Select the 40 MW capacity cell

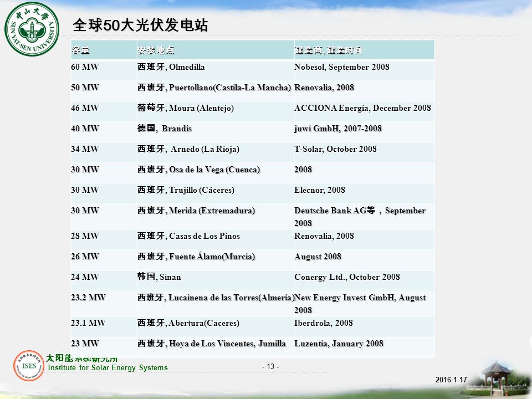click(104, 132)
